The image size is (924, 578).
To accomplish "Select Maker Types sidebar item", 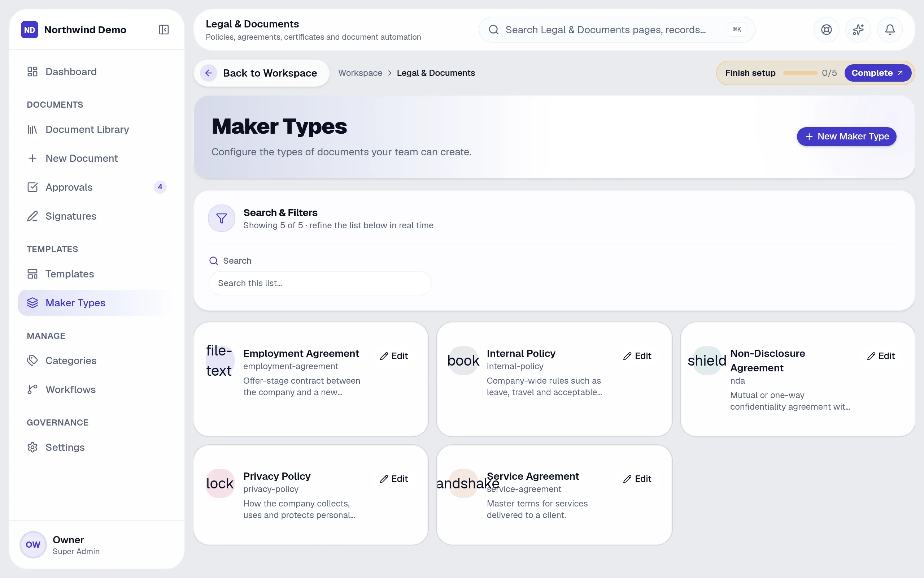I will click(x=96, y=303).
